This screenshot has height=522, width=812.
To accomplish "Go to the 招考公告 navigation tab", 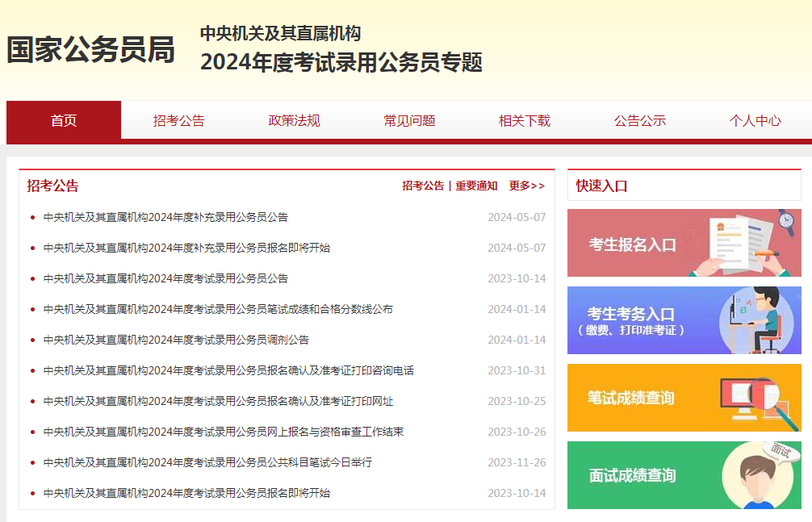I will point(179,120).
